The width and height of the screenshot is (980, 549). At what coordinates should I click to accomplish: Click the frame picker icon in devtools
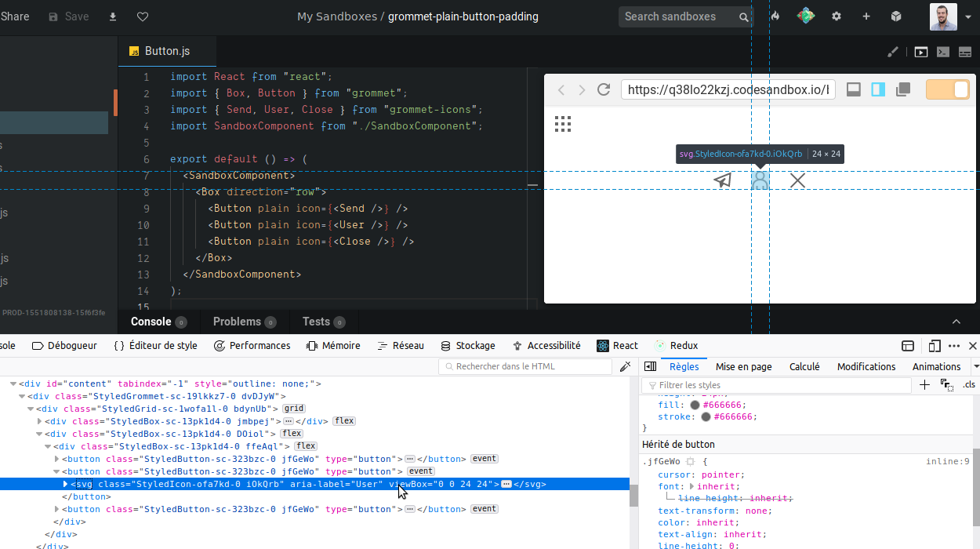[908, 346]
